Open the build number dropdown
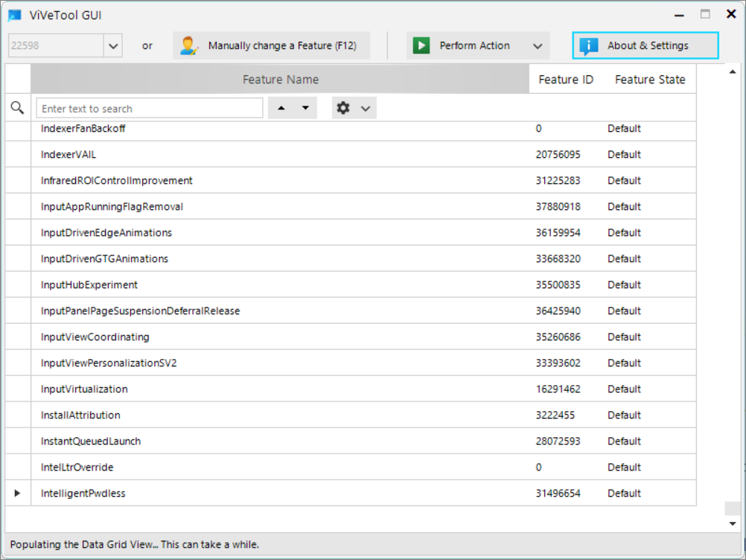746x560 pixels. coord(112,45)
